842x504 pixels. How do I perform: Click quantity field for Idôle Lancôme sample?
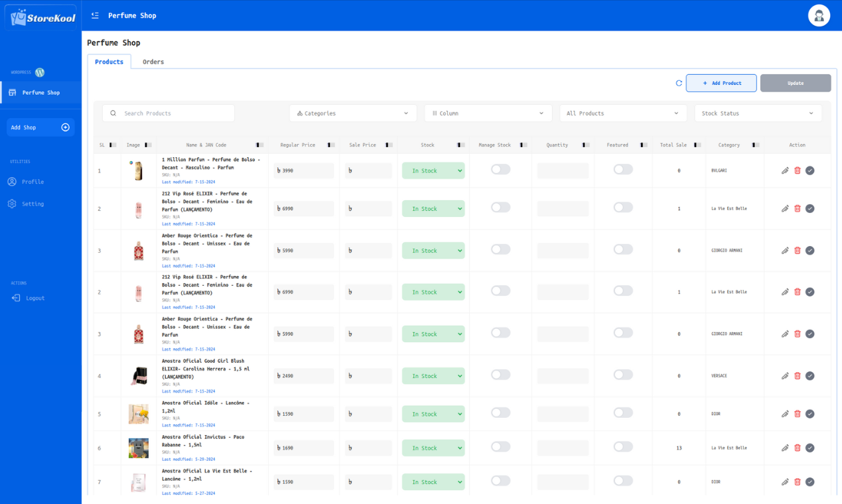[563, 414]
